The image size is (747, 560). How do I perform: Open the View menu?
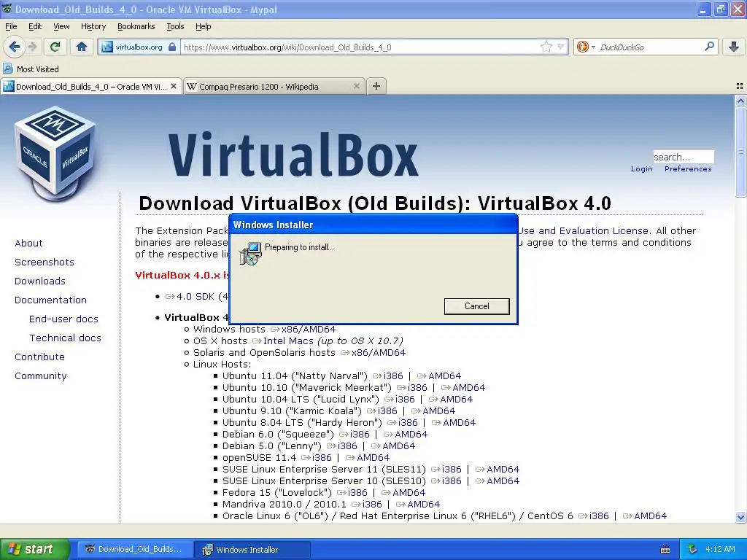click(x=61, y=26)
